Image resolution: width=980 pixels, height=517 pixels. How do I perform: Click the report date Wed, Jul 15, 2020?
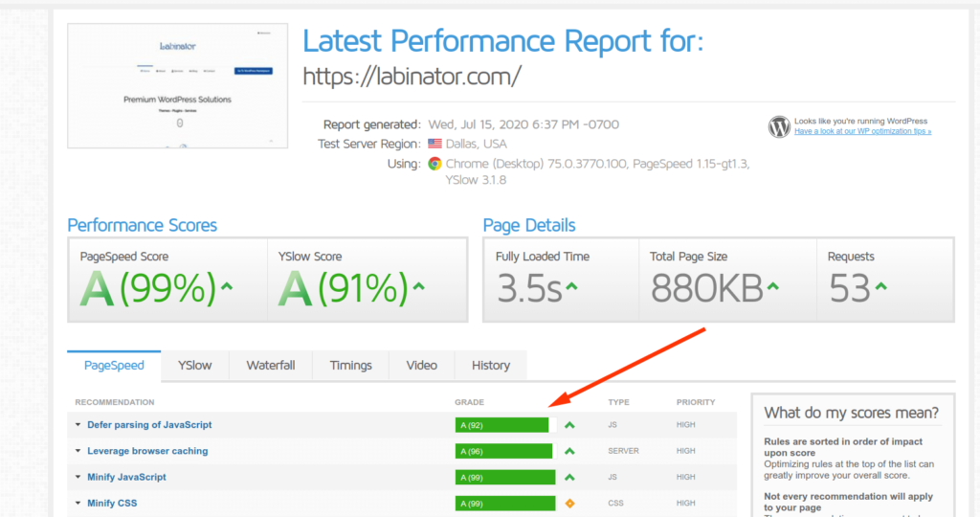523,124
